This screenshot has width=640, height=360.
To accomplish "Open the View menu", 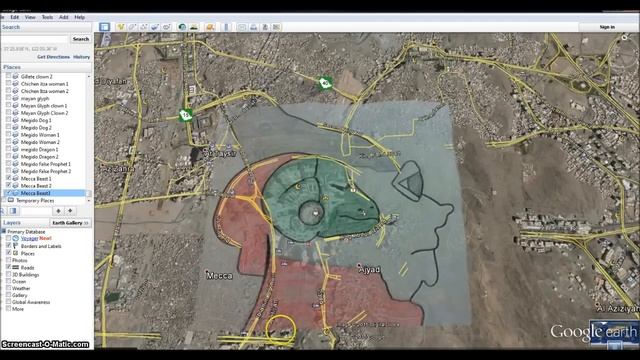I will 30,17.
